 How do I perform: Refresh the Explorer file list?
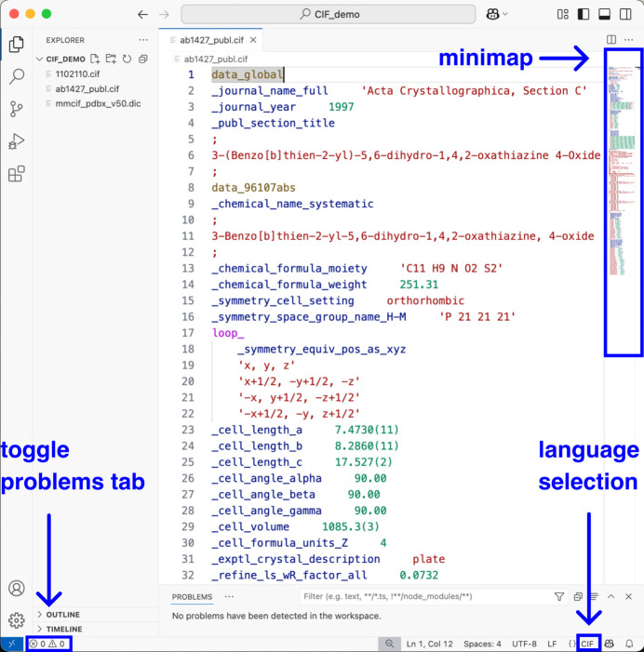click(127, 59)
